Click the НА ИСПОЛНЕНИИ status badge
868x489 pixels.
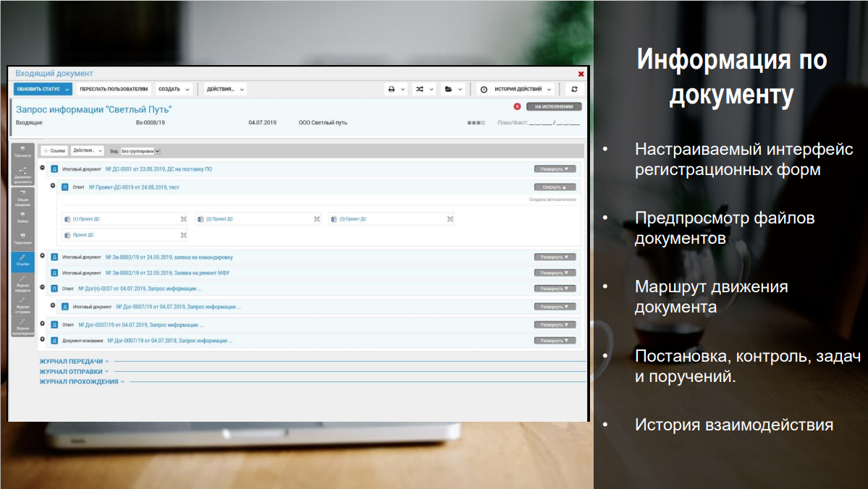[554, 107]
